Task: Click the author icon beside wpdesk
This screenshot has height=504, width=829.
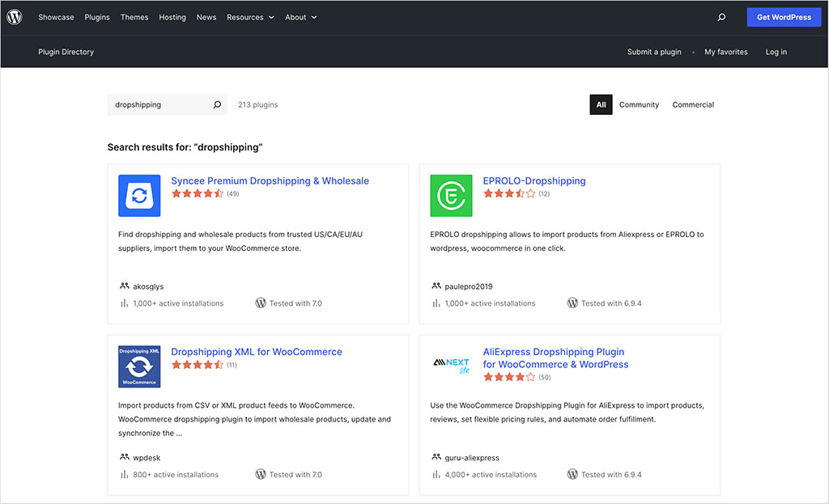Action: (124, 457)
